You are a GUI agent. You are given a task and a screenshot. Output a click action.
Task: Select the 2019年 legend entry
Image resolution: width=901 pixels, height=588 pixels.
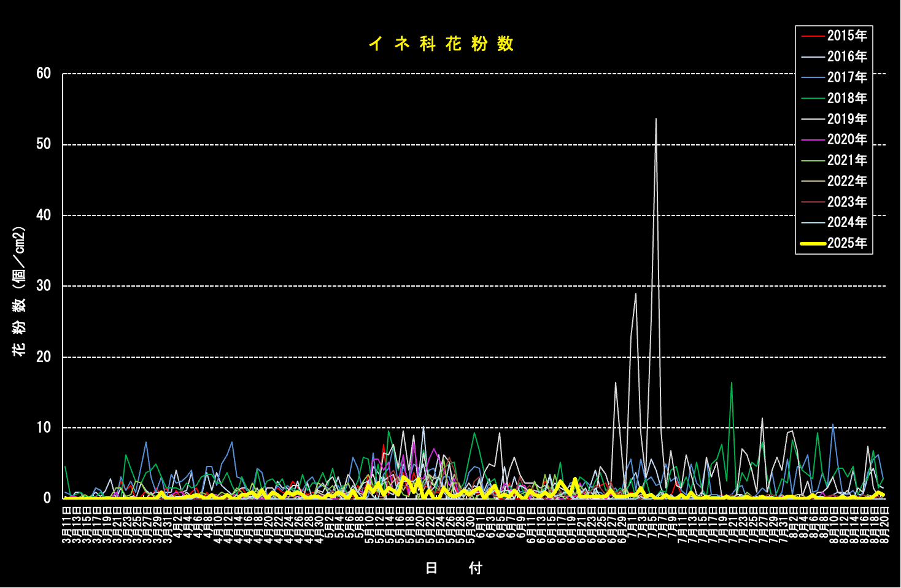pyautogui.click(x=846, y=119)
